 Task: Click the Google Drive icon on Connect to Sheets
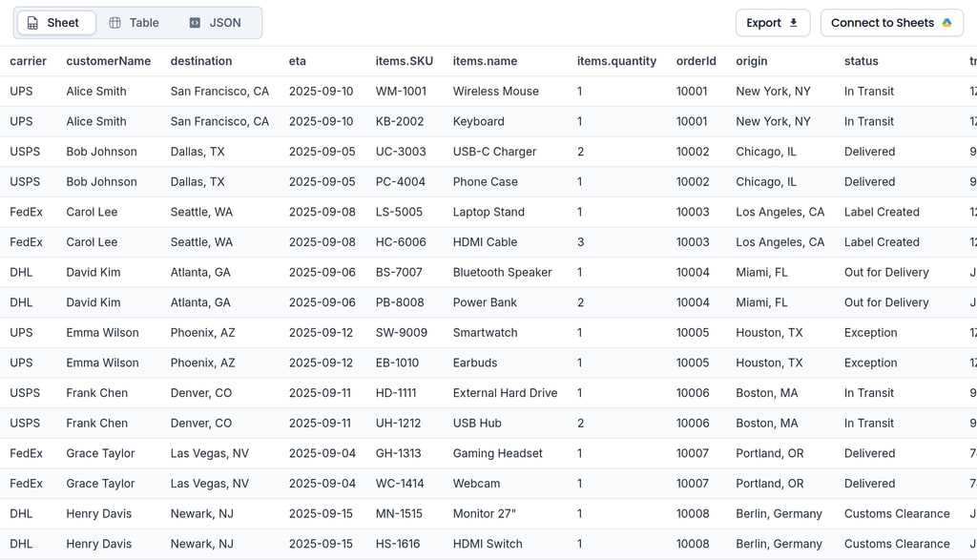point(947,23)
